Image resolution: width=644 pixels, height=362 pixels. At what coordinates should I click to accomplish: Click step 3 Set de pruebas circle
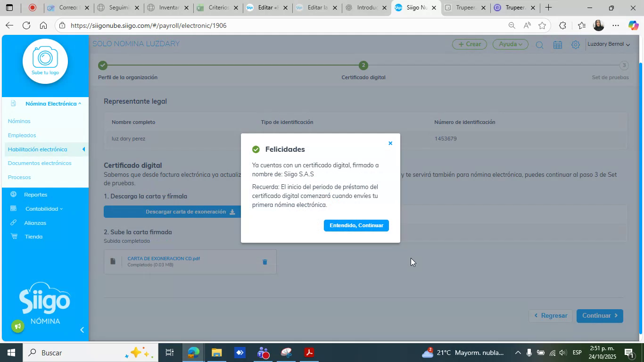pyautogui.click(x=624, y=65)
